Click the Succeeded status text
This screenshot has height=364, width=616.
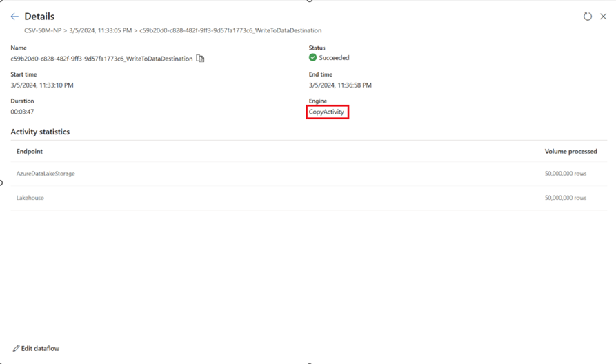coord(334,58)
